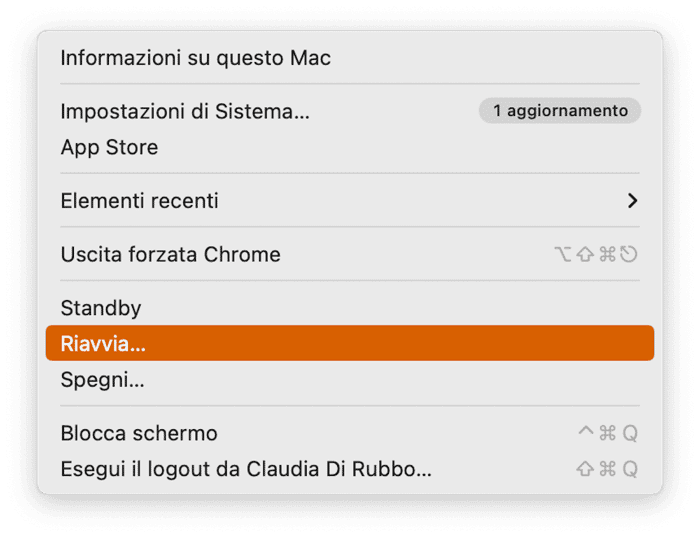
Task: Expand the Elementi recenti submenu
Action: point(350,200)
